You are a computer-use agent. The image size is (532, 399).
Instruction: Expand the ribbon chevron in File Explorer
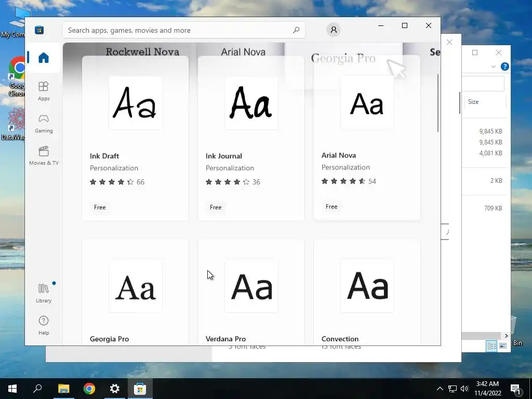pos(494,66)
